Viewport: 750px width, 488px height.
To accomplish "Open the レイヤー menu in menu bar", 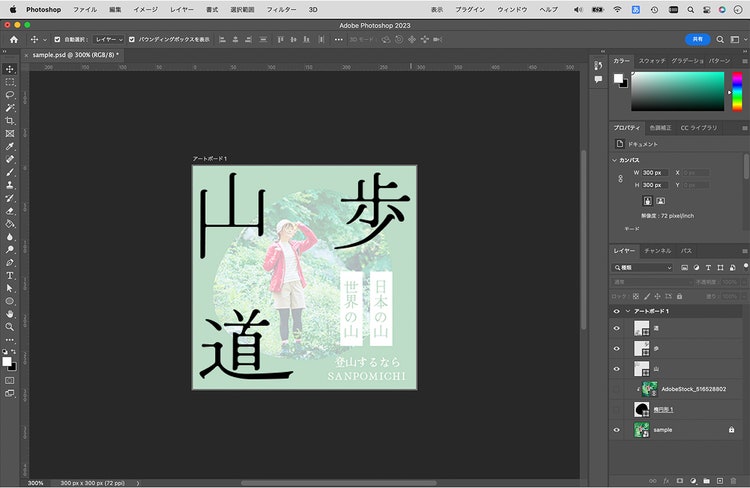I will click(182, 10).
